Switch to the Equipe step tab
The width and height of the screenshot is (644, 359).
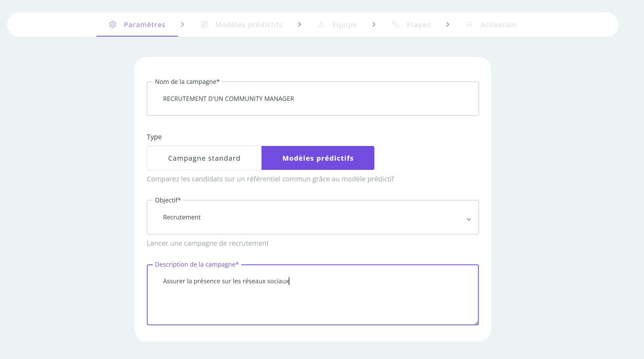click(x=338, y=24)
